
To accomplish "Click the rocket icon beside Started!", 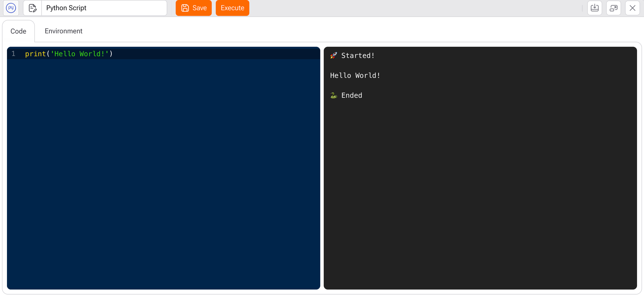I will point(333,55).
